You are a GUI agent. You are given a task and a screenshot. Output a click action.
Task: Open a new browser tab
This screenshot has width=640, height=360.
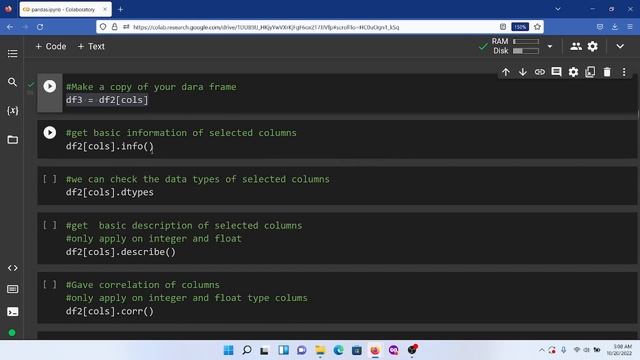[x=120, y=9]
